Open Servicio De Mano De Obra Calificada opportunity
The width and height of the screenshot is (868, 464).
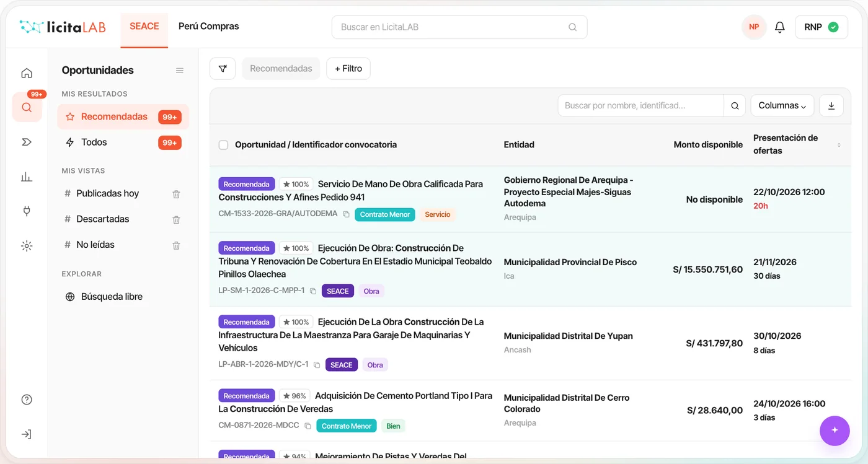tap(351, 191)
